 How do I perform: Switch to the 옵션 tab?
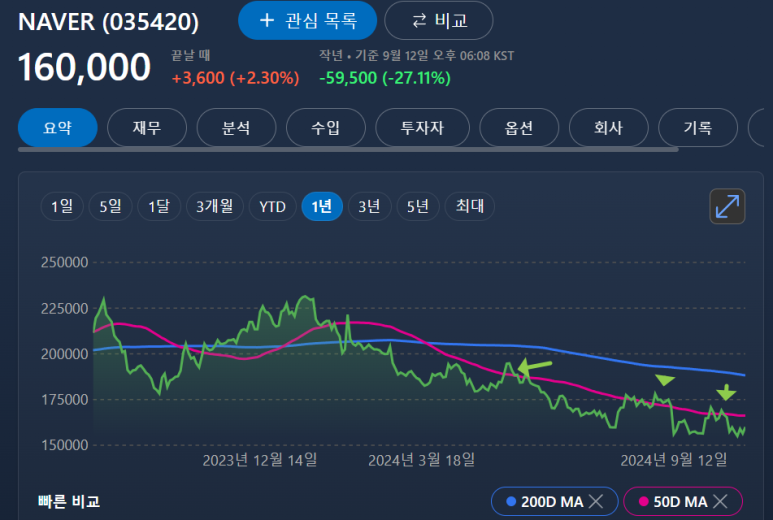(519, 128)
